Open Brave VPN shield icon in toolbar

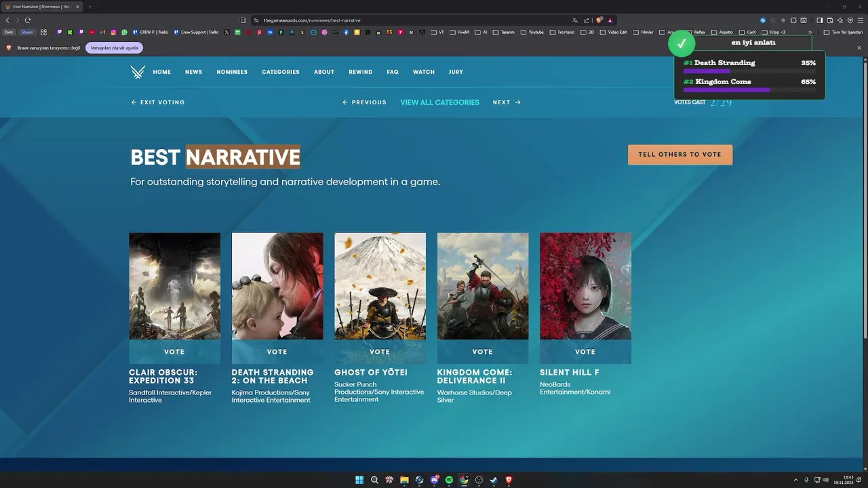(850, 20)
